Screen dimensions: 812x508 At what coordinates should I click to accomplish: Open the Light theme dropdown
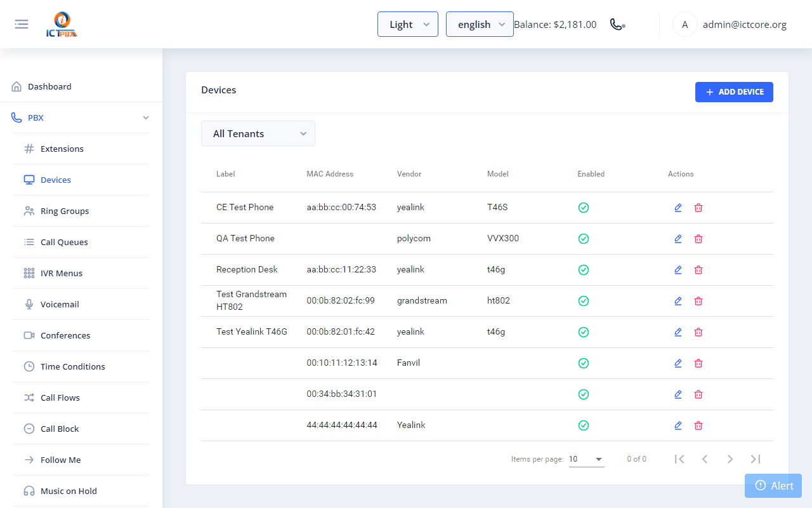(x=408, y=24)
